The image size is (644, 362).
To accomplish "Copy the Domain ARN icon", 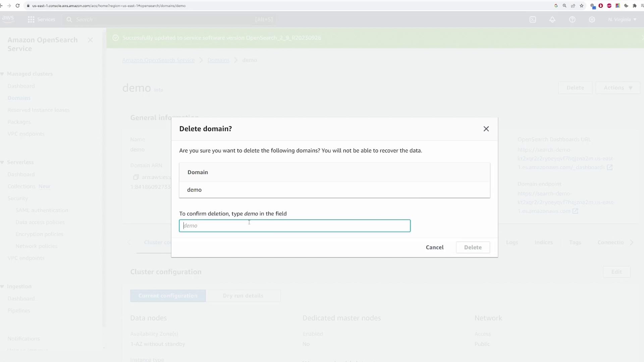I will pos(136,177).
